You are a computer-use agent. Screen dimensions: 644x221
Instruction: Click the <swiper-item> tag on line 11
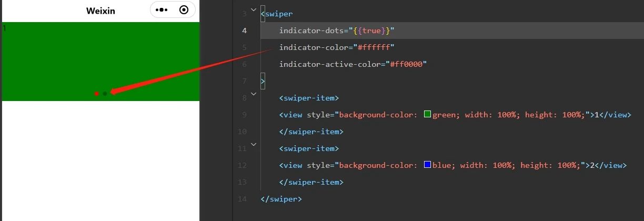[309, 148]
